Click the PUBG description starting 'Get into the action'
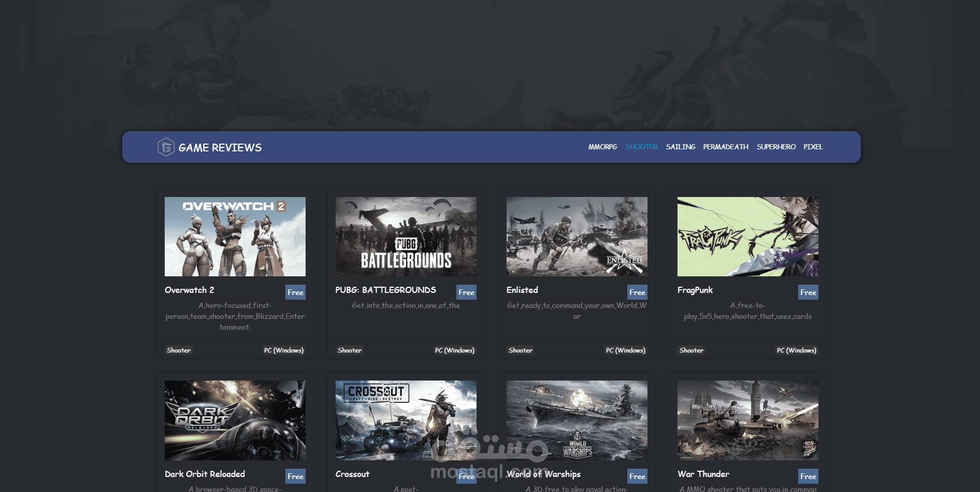The height and width of the screenshot is (492, 980). pos(406,305)
